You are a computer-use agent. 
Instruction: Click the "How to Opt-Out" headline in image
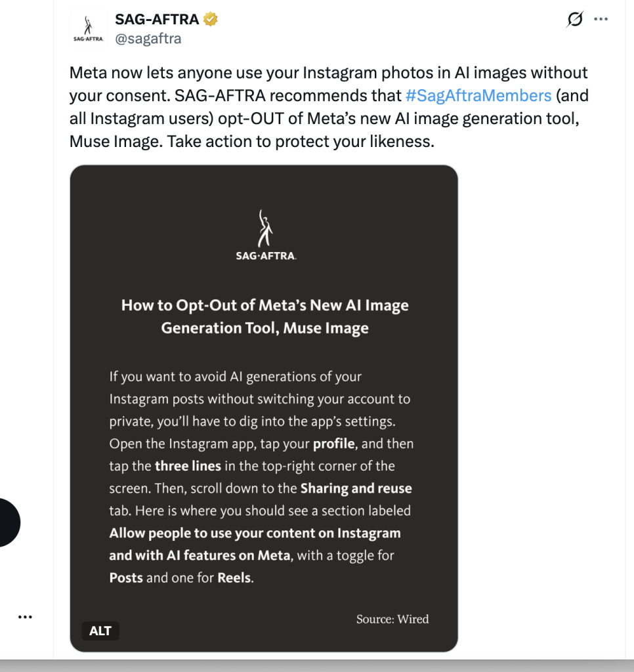pos(265,316)
